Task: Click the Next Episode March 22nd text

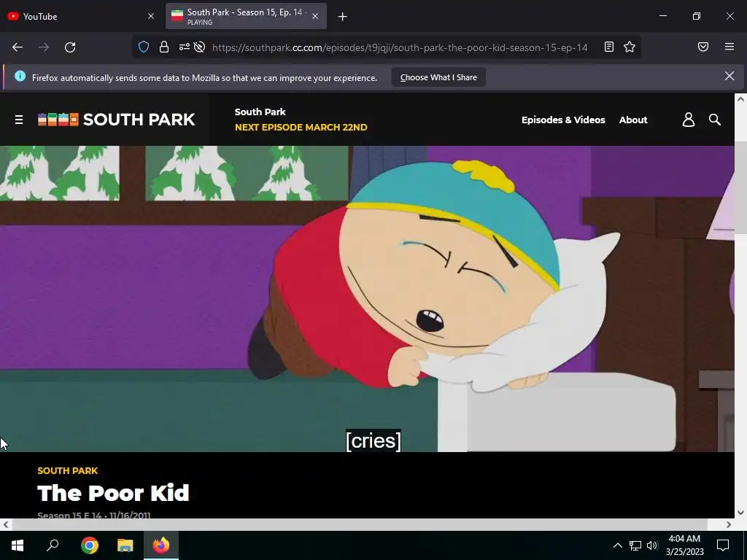Action: 301,127
